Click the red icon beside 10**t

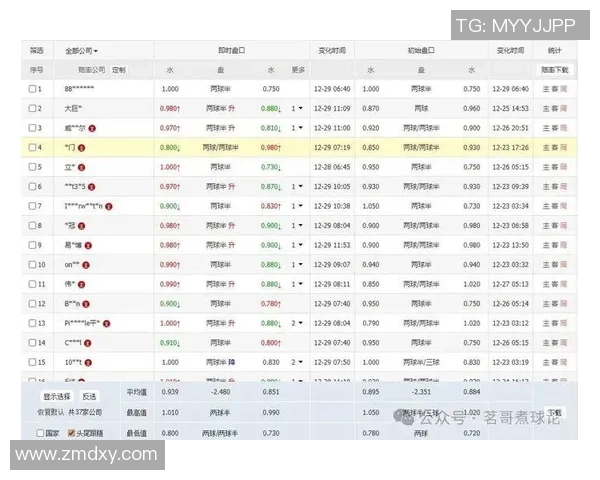click(88, 363)
